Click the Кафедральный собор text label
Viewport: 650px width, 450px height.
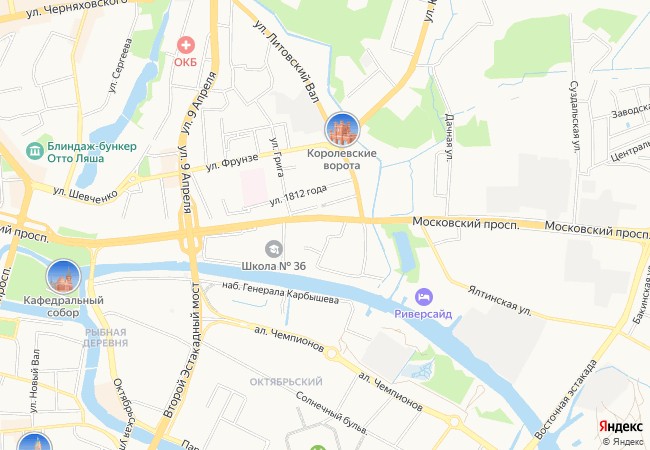pyautogui.click(x=63, y=306)
